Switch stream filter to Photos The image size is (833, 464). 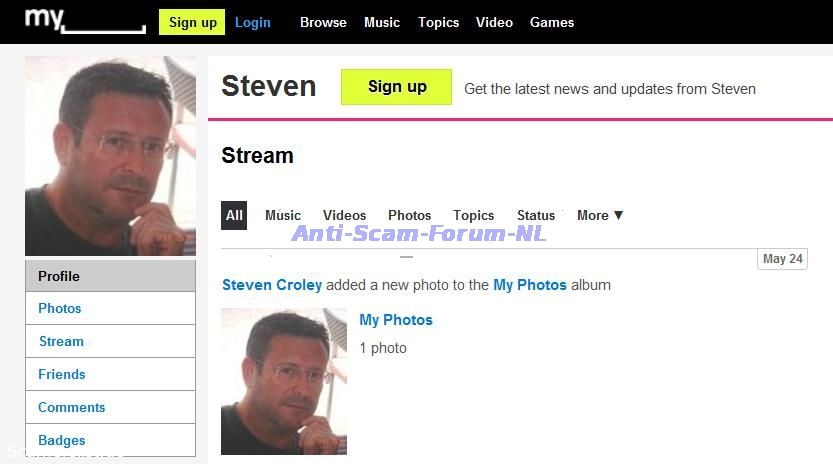(x=409, y=215)
